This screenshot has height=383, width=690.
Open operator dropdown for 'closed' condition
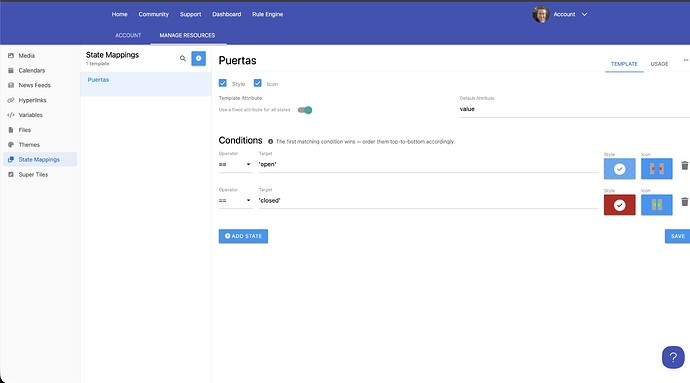click(x=235, y=200)
